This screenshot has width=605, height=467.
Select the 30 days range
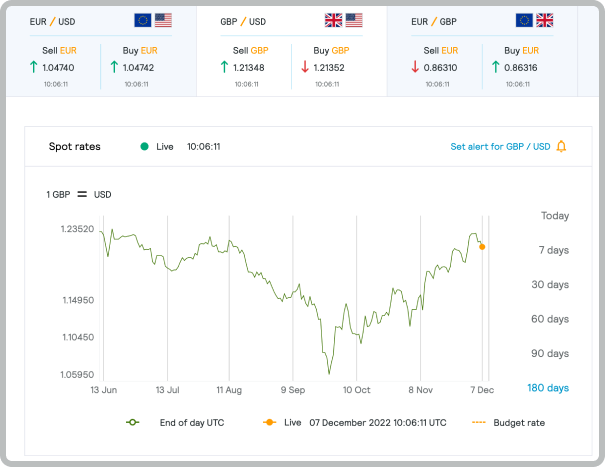pyautogui.click(x=550, y=284)
